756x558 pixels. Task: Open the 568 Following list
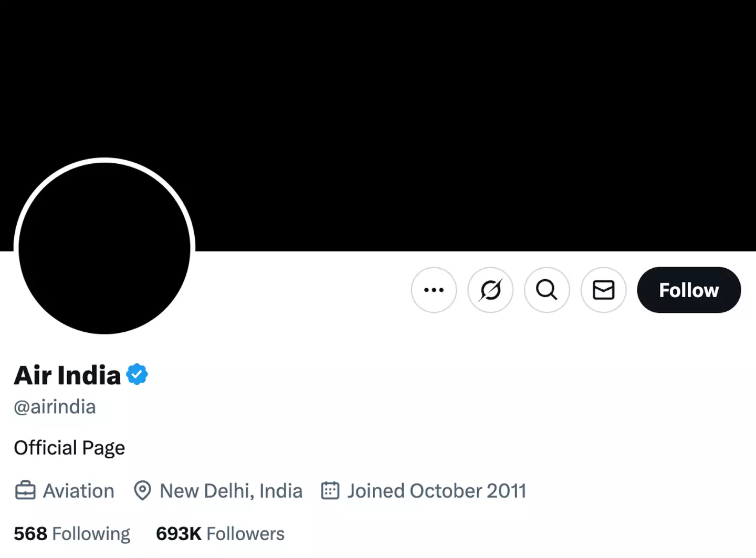coord(72,533)
